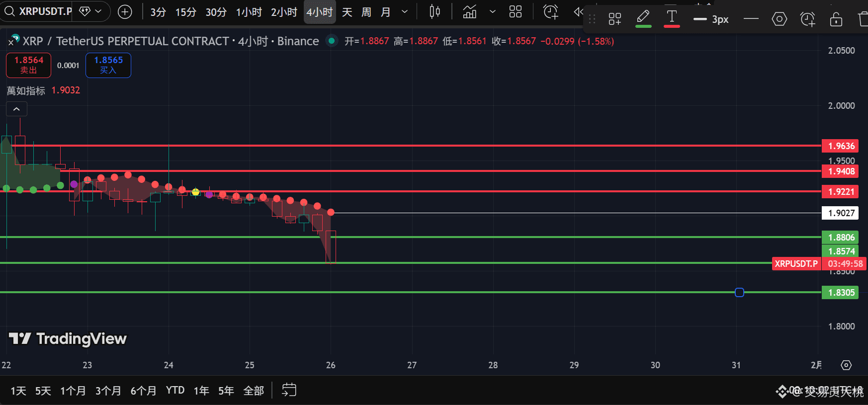Add alert on drawing in floating toolbar
This screenshot has width=868, height=405.
coord(807,19)
